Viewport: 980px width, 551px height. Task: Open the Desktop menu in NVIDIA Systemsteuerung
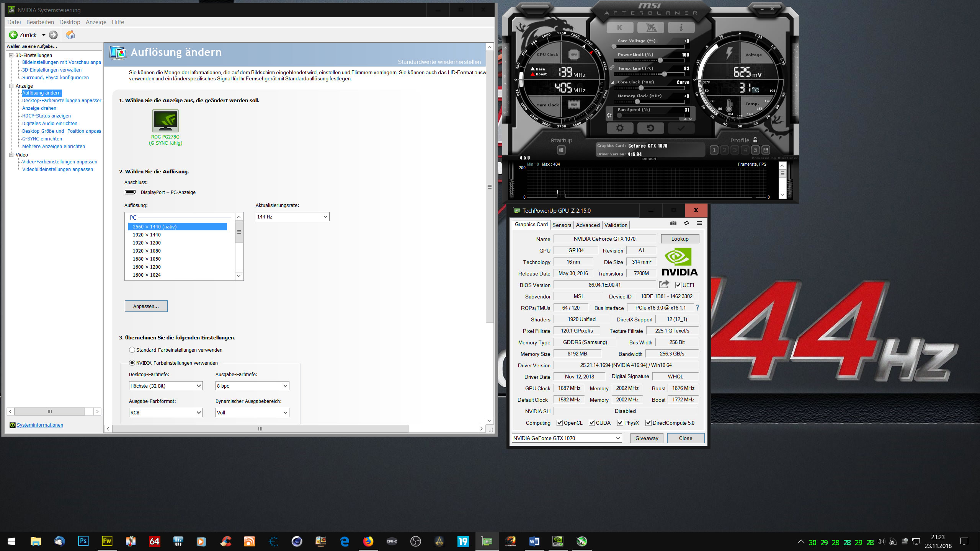pos(70,22)
